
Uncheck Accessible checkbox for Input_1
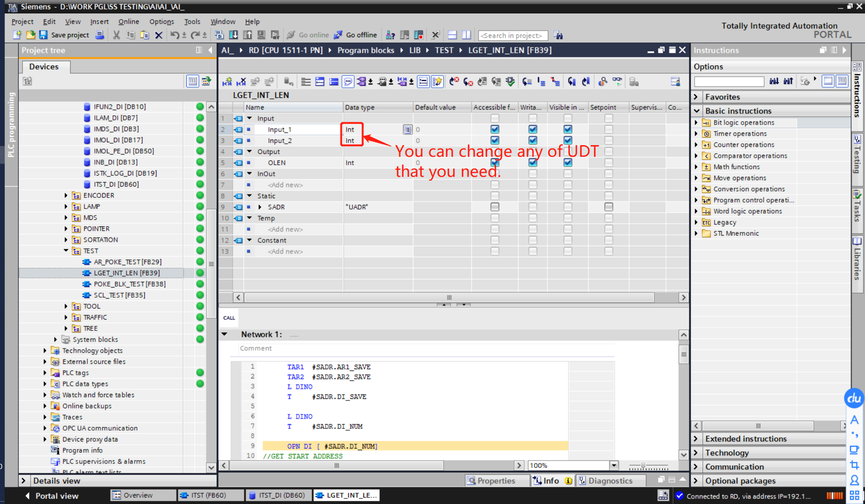(x=495, y=129)
